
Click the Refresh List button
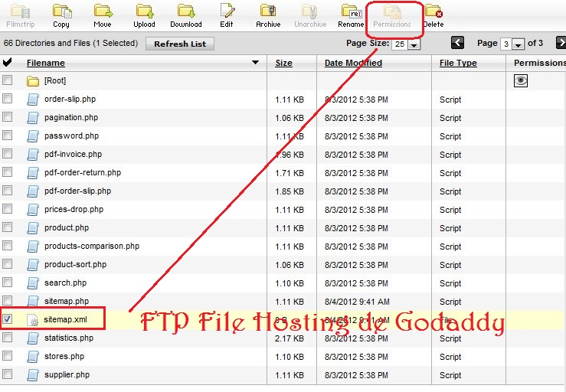tap(180, 44)
